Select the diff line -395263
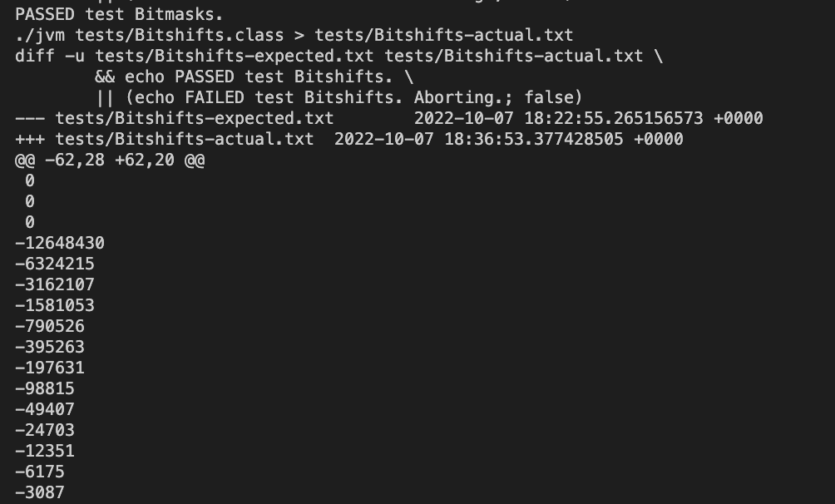 coord(50,347)
